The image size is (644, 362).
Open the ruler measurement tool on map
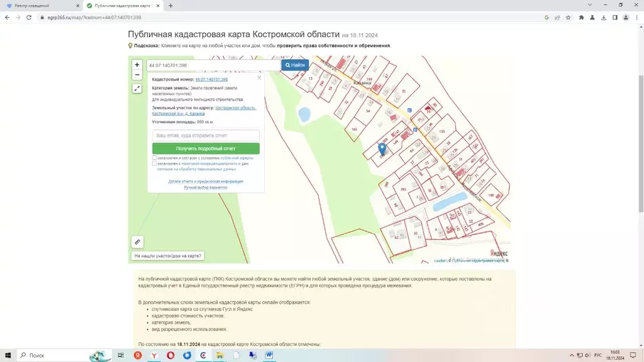tap(137, 242)
